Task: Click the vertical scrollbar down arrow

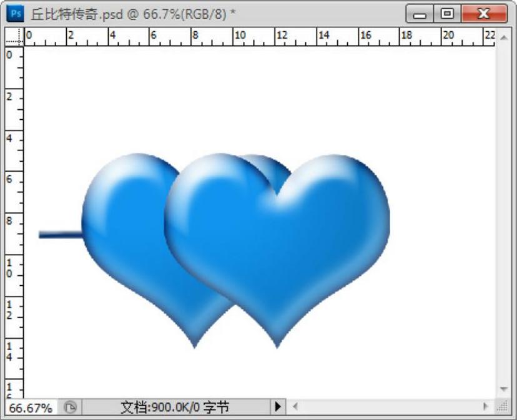Action: 504,389
